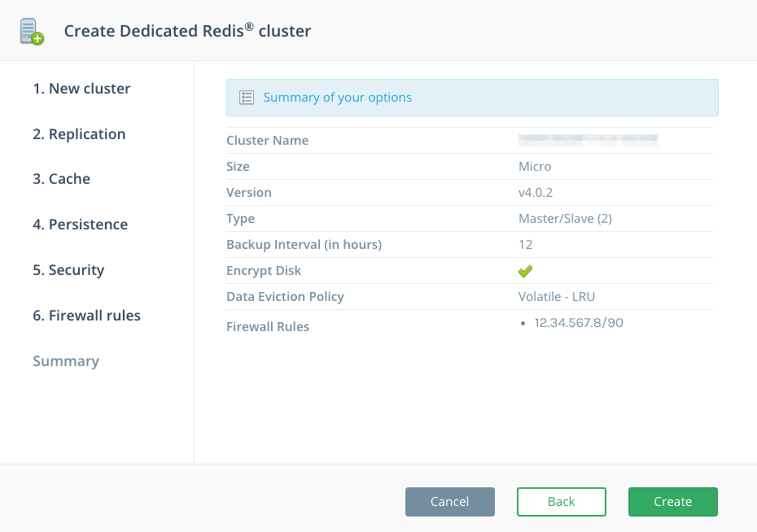The image size is (757, 532).
Task: Select the Summary step in the sidebar
Action: click(66, 361)
